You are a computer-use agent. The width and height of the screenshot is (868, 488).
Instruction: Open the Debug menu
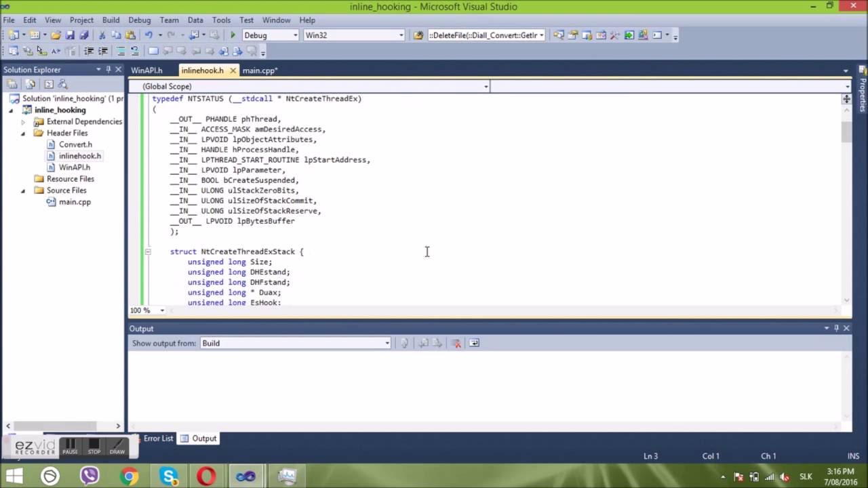click(x=140, y=20)
